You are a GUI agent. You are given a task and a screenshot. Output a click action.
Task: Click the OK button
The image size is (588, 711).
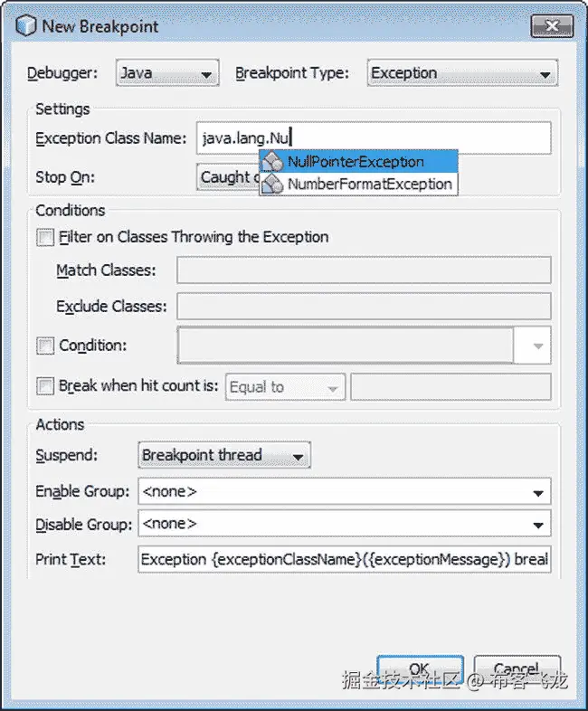420,669
